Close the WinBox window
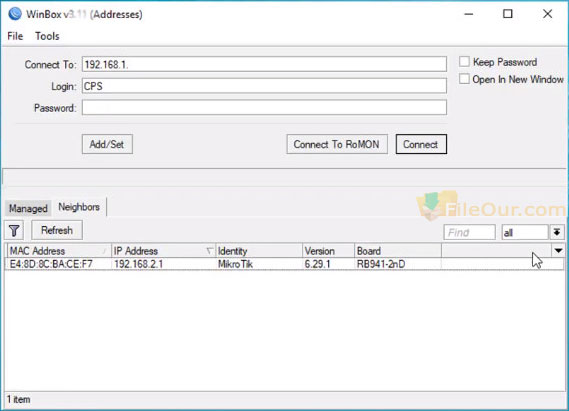The image size is (569, 411). click(x=547, y=14)
